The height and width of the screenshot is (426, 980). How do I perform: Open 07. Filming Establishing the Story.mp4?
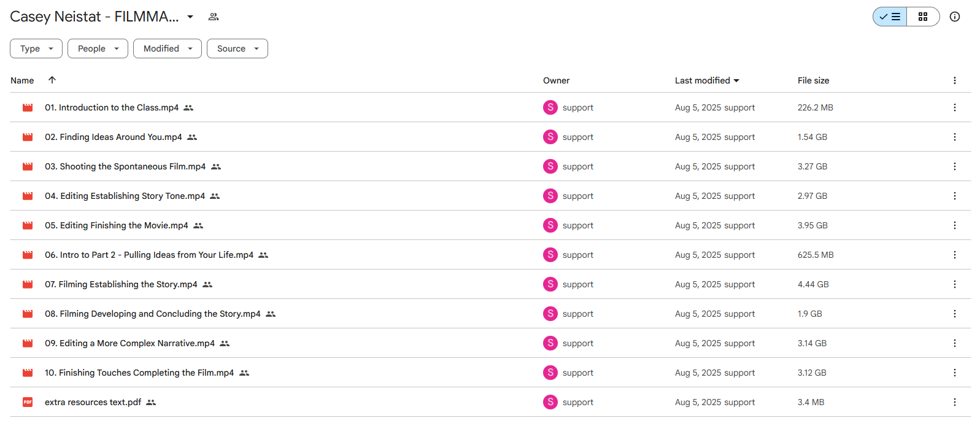tap(121, 284)
